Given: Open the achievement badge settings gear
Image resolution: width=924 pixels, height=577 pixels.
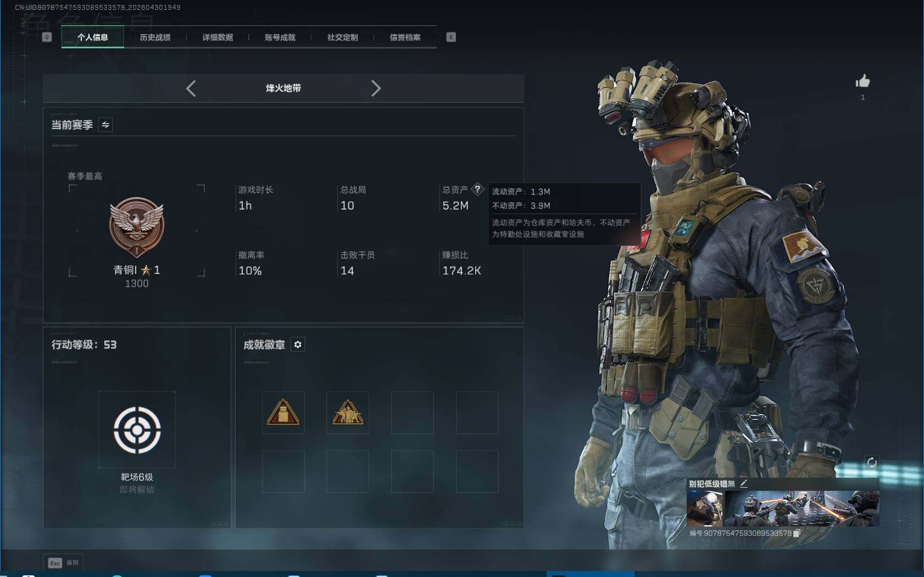Looking at the screenshot, I should (298, 345).
